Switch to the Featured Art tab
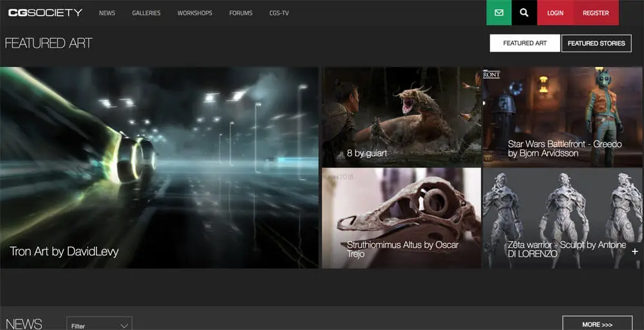The image size is (644, 330). [525, 43]
